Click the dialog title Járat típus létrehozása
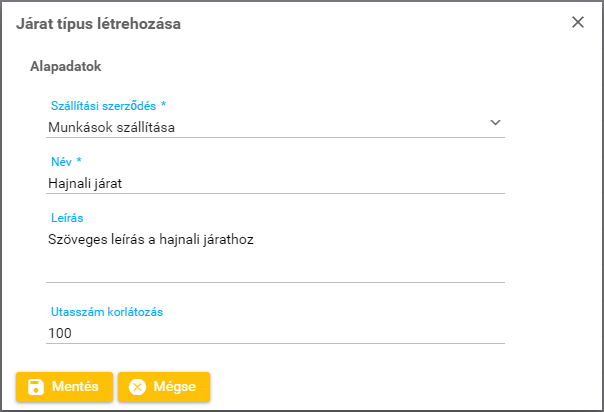This screenshot has height=412, width=604. click(x=99, y=23)
